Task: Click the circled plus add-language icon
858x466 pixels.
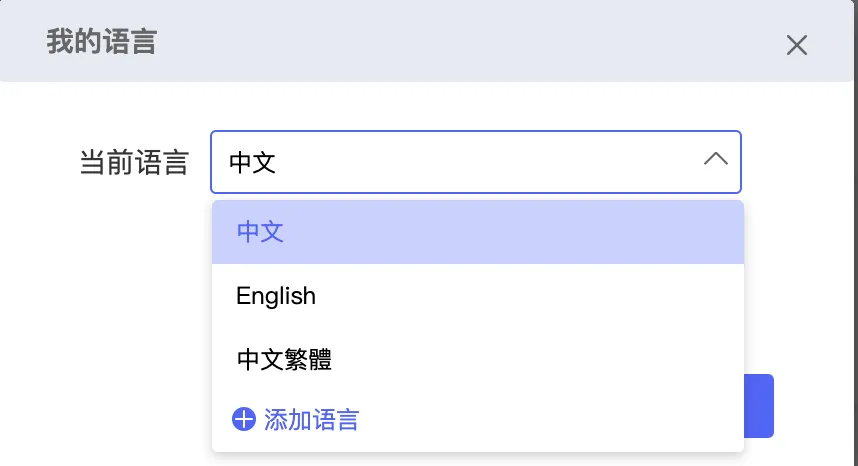Action: coord(244,419)
